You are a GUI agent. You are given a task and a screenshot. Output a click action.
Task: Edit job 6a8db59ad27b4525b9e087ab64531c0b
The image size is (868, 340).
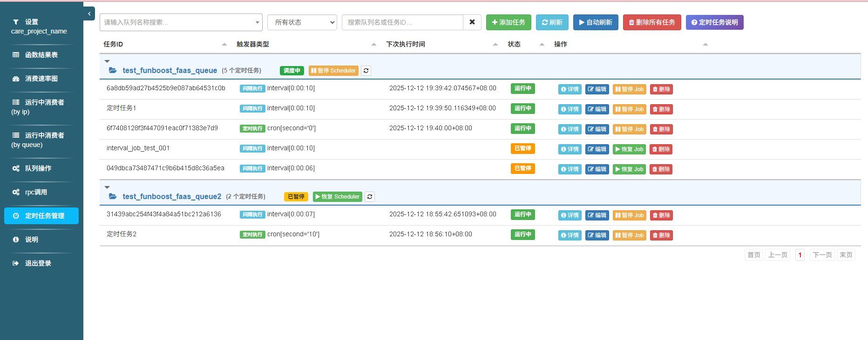coord(597,89)
